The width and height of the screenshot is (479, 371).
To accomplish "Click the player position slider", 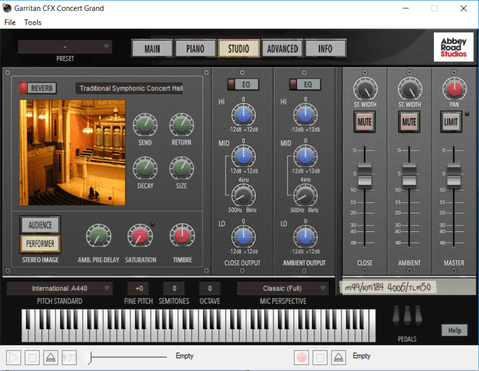I will [x=127, y=357].
